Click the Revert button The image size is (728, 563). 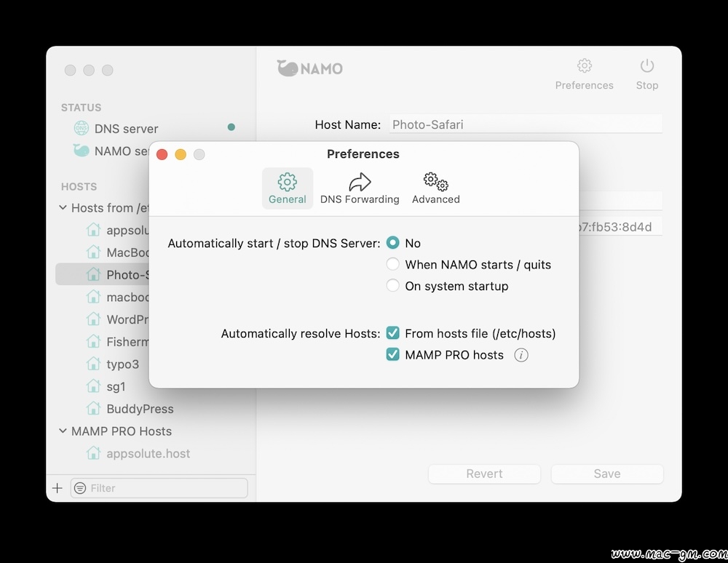[484, 474]
